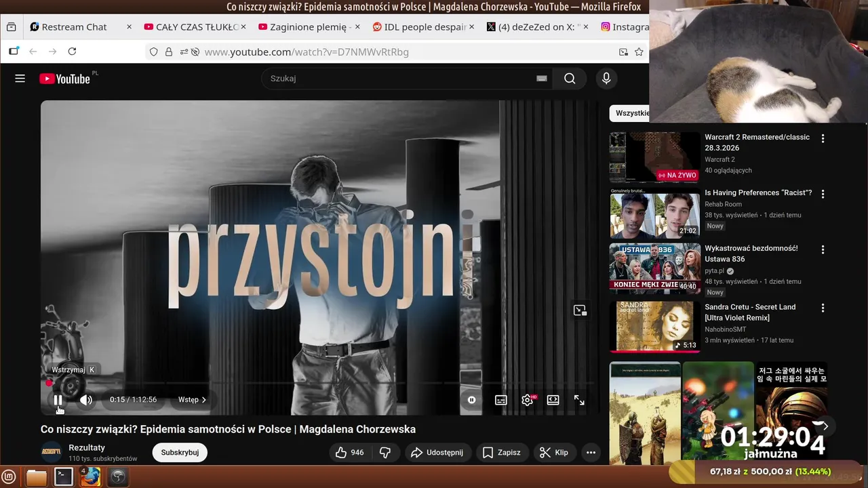Click the tracking protection shield icon

point(154,52)
